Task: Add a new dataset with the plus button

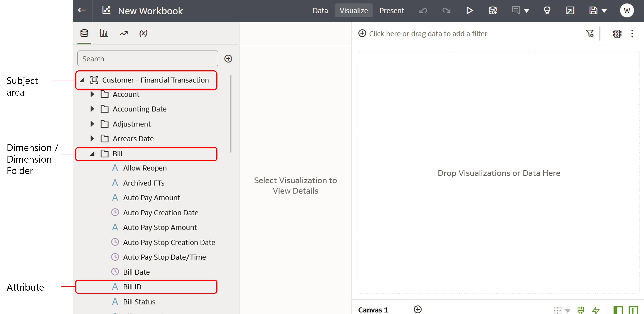Action: (x=228, y=58)
